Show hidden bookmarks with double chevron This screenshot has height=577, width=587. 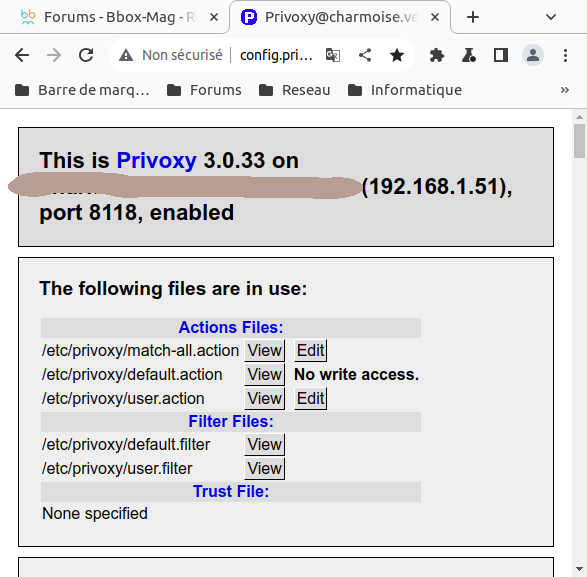click(565, 90)
